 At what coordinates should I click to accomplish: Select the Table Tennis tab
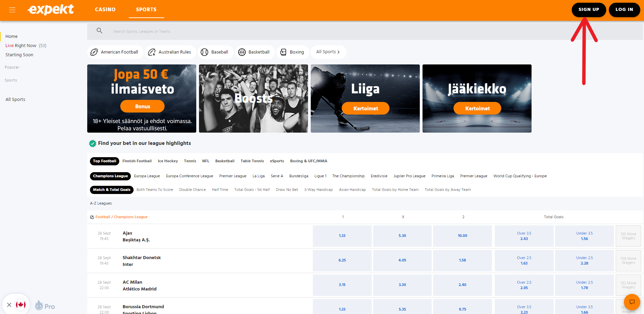point(252,161)
